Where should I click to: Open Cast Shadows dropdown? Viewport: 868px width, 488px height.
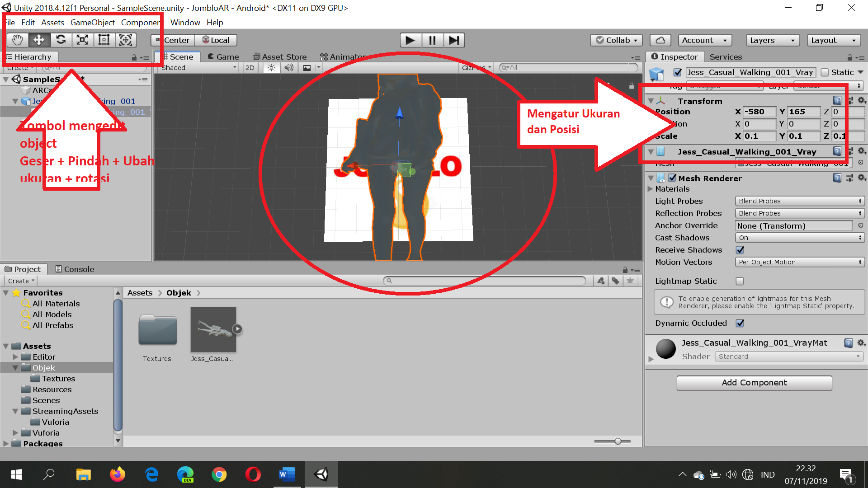[x=800, y=238]
